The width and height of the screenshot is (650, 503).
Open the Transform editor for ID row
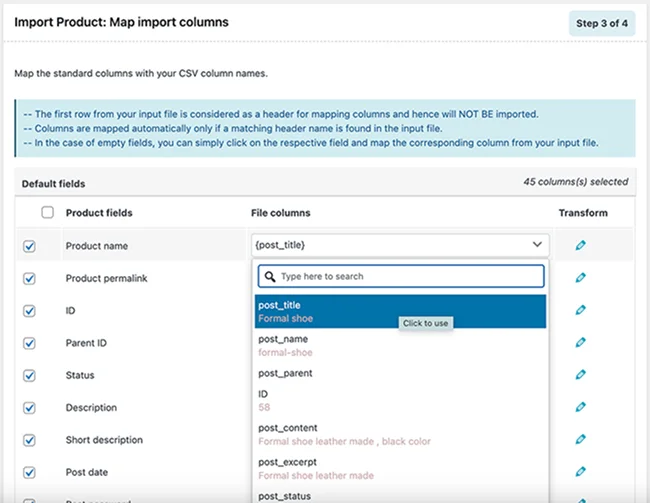click(x=580, y=310)
